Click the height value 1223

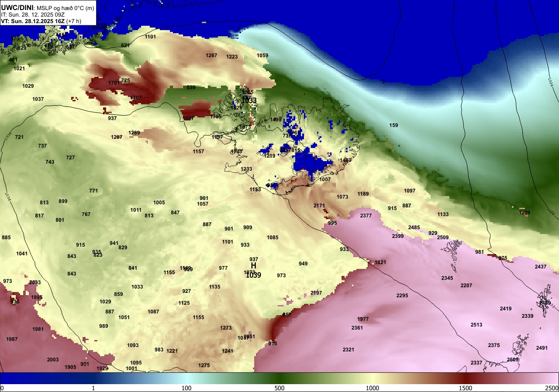click(232, 57)
